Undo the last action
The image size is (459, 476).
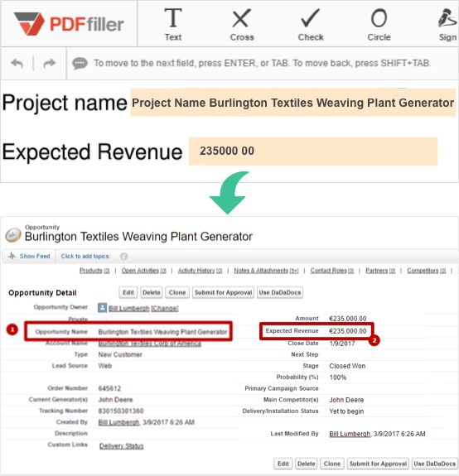pyautogui.click(x=17, y=64)
